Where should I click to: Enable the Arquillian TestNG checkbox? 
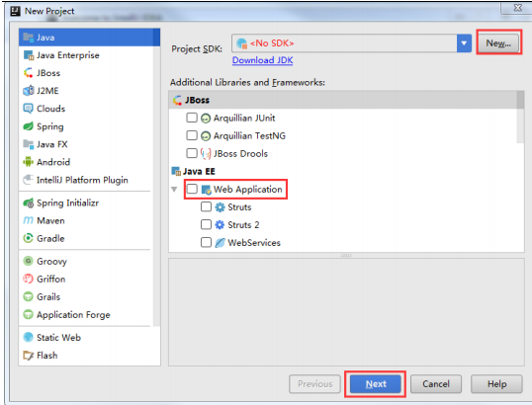[x=192, y=135]
